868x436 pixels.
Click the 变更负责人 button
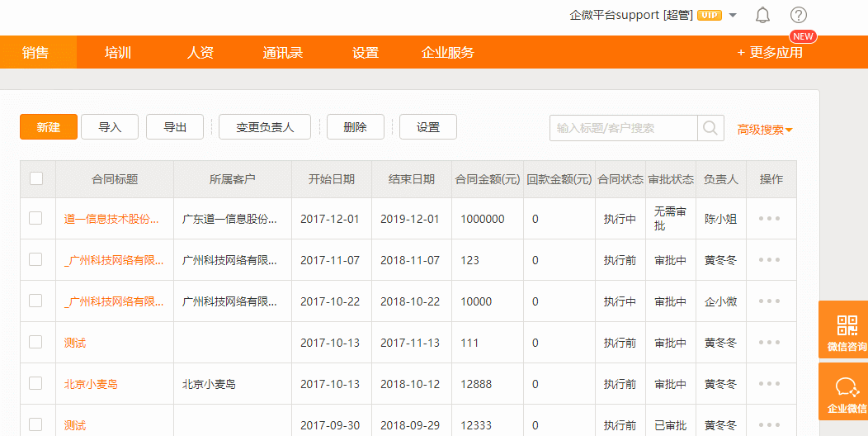265,127
